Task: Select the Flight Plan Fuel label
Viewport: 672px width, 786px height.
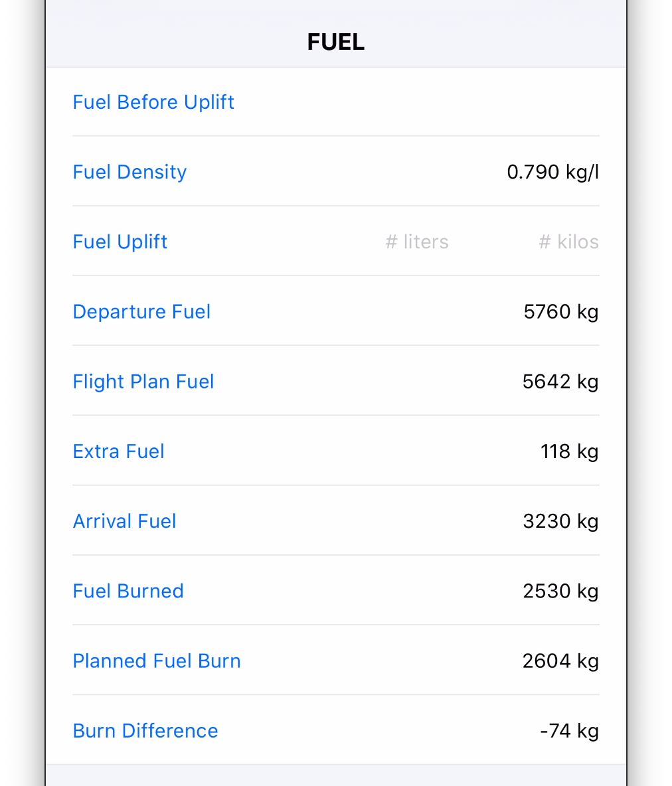Action: point(143,382)
